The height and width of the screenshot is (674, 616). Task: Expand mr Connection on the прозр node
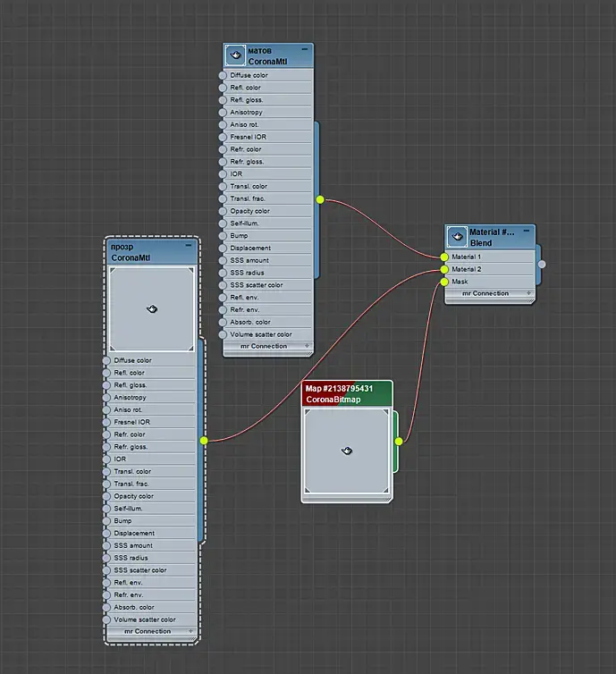point(190,630)
